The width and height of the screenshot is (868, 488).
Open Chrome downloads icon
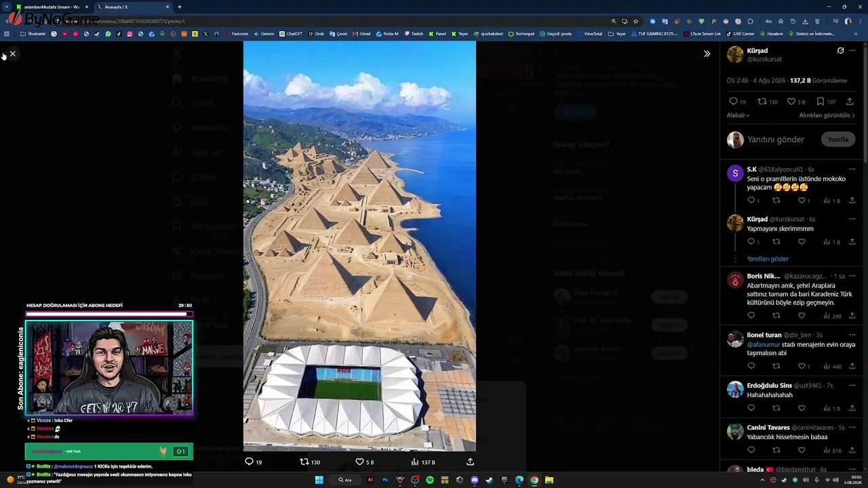point(805,21)
